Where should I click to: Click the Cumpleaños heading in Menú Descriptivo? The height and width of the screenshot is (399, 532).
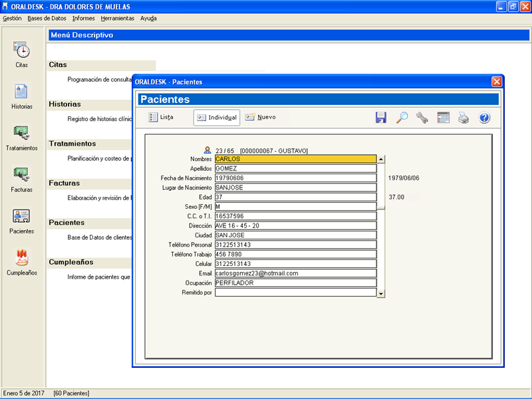click(71, 262)
